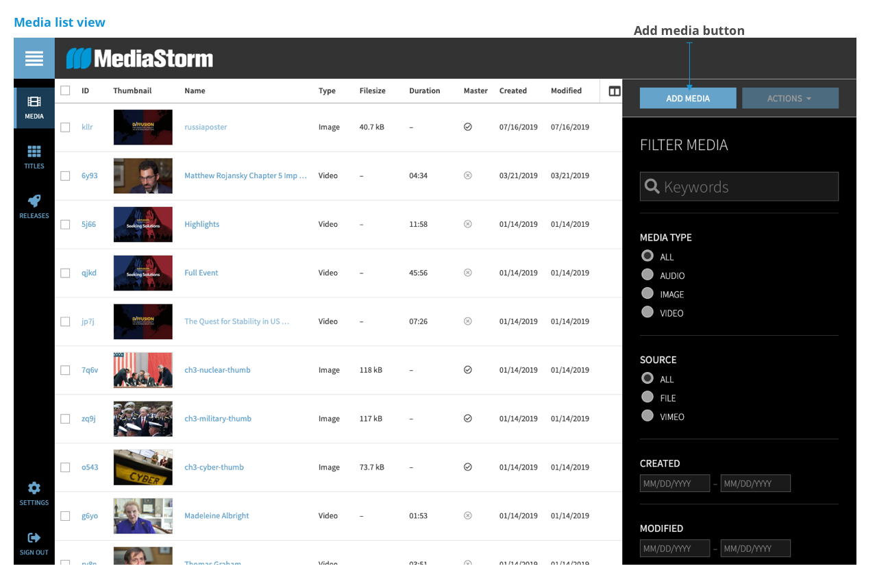Sort by the Created column header
Image resolution: width=877 pixels, height=588 pixels.
pyautogui.click(x=513, y=90)
